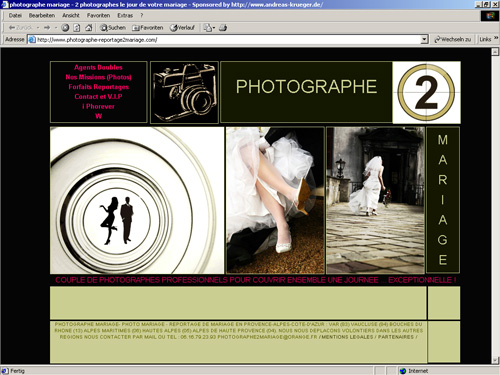Go back with the Zurück arrow
The image size is (500, 375).
point(21,28)
